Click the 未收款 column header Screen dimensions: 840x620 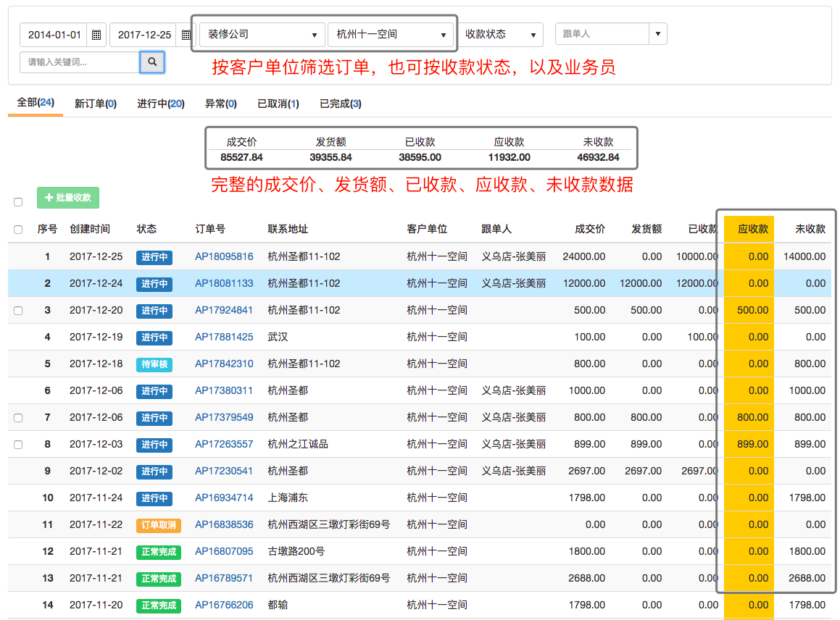click(810, 229)
